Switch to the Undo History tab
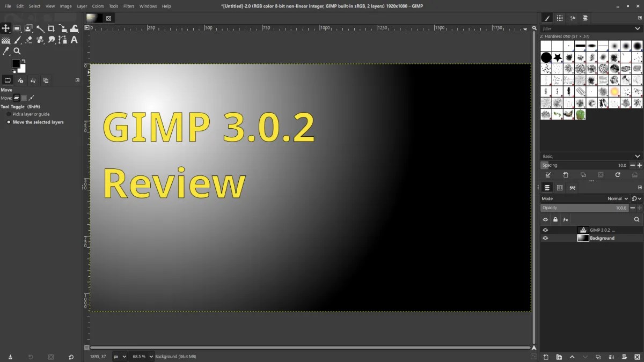Image resolution: width=644 pixels, height=362 pixels. coord(33,80)
